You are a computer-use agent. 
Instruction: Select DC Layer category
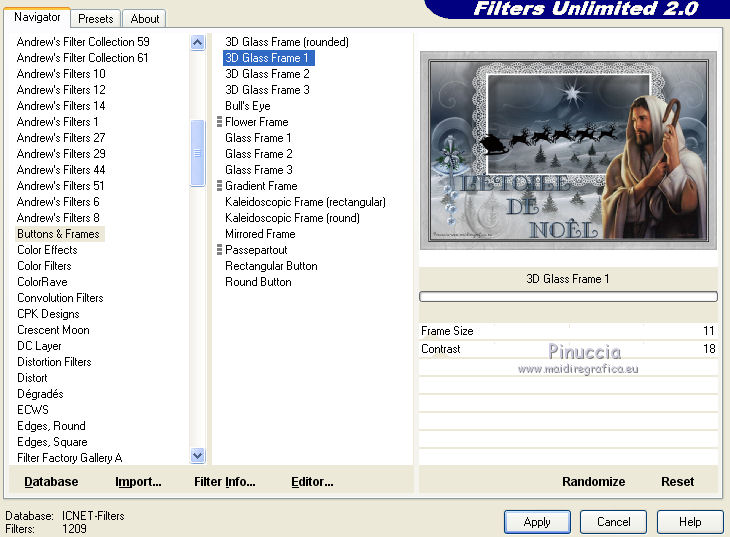[39, 346]
